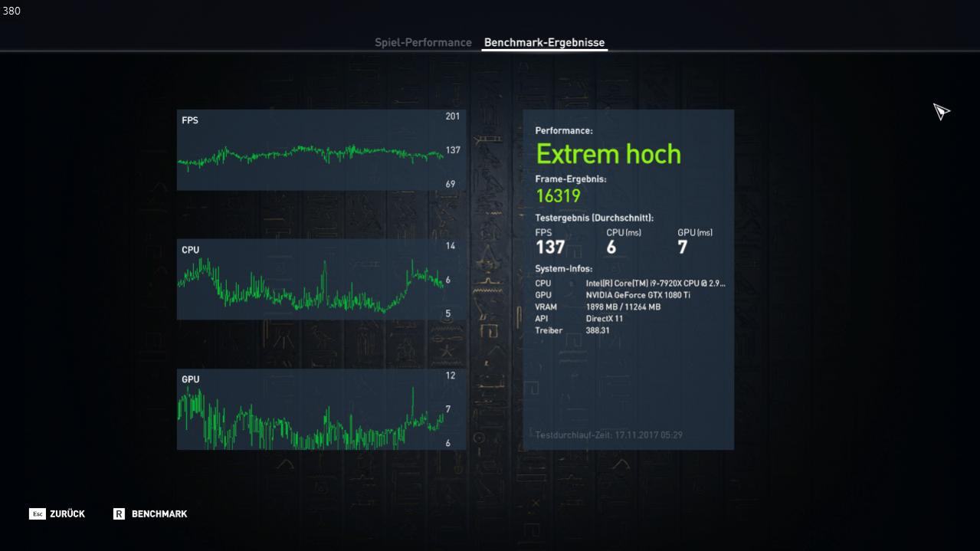
Task: Click the Esc key icon
Action: click(x=38, y=514)
